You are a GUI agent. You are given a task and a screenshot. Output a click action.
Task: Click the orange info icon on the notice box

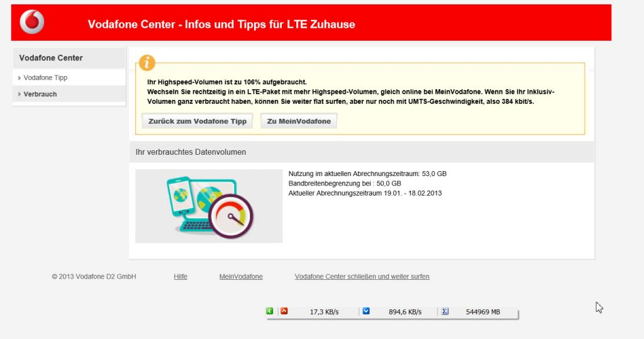tap(147, 63)
